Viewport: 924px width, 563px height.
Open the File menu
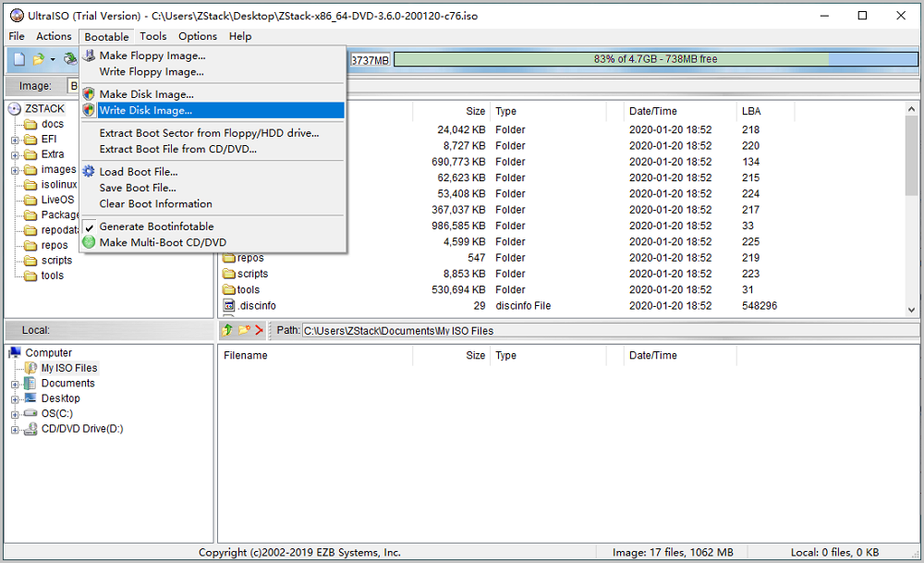pos(17,37)
